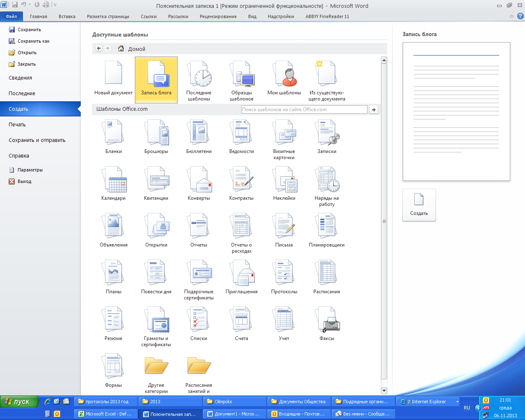The image size is (525, 420).
Task: Click Новый документ blank template
Action: click(114, 75)
